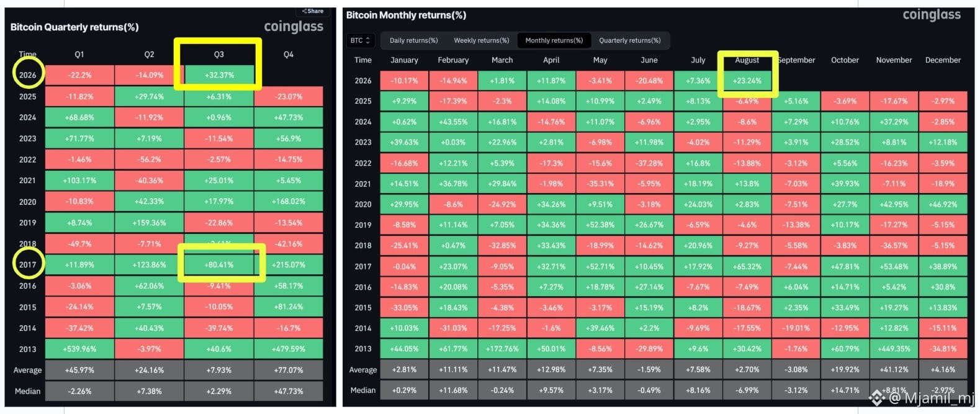The width and height of the screenshot is (980, 414).
Task: Click the 2017 Q3 +80.41% cell
Action: pos(218,265)
